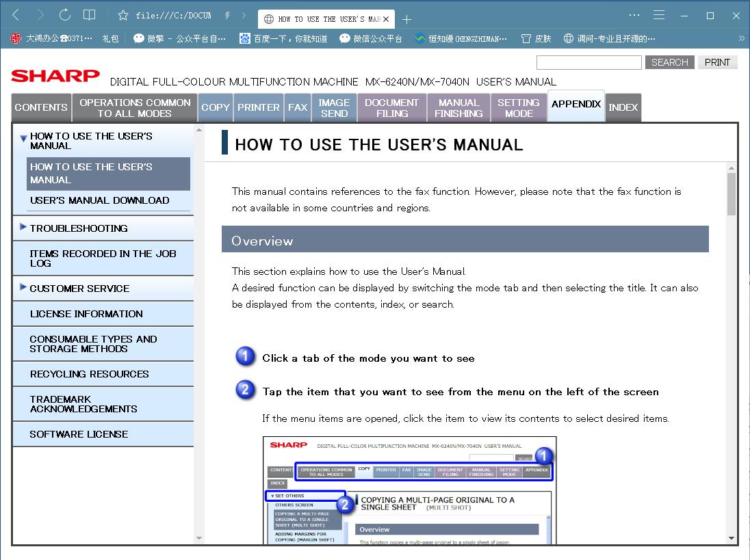This screenshot has width=750, height=560.
Task: Open the 大鸿办公 bookmark
Action: point(51,38)
